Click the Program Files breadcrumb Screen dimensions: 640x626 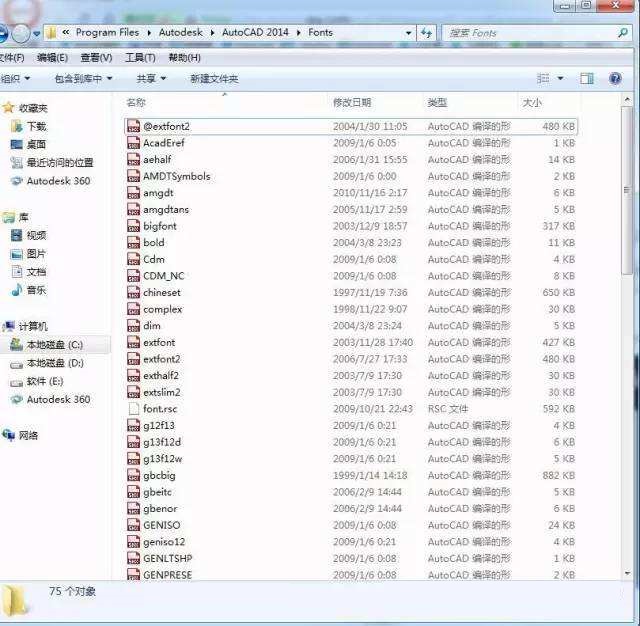(107, 32)
